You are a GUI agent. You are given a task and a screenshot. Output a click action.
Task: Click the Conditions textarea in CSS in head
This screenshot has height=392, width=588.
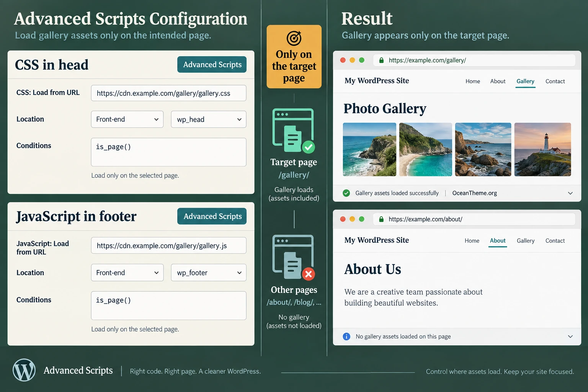point(168,152)
